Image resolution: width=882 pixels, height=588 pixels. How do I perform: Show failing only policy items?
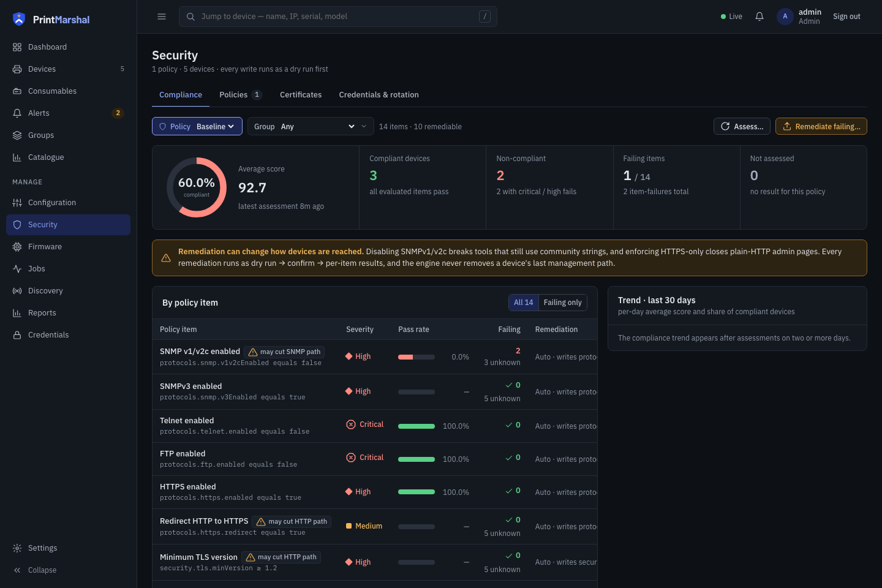coord(563,303)
